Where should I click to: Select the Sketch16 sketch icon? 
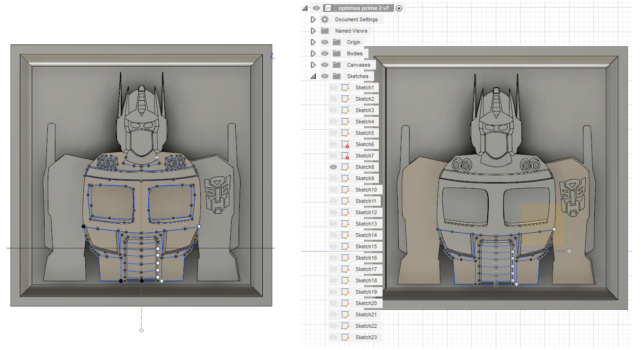click(345, 258)
